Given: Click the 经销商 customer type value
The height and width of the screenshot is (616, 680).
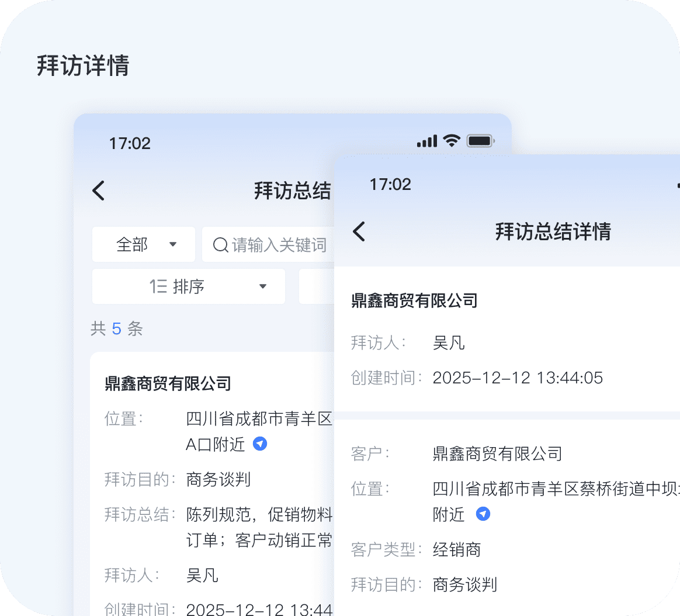Looking at the screenshot, I should [457, 549].
